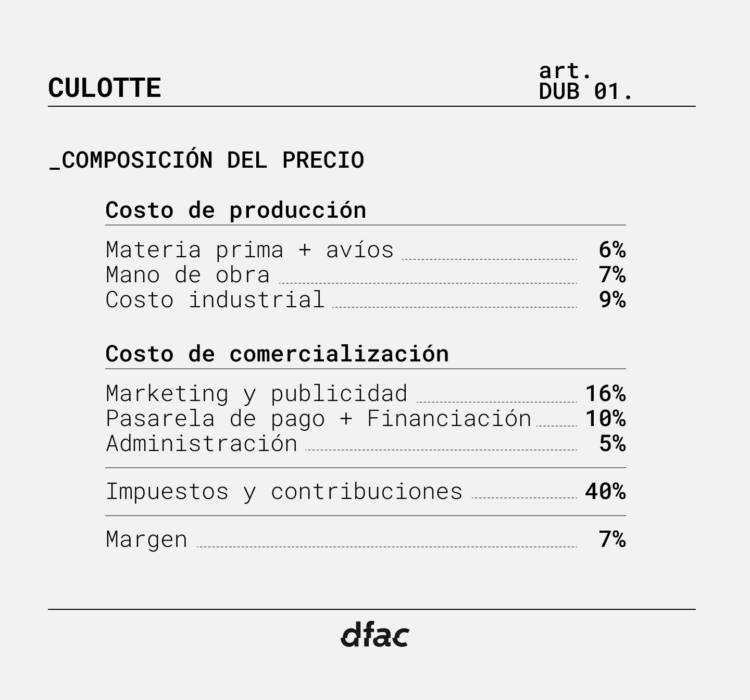Click the Impuestos y contribuciones label
Viewport: 750px width, 700px height.
point(284,492)
